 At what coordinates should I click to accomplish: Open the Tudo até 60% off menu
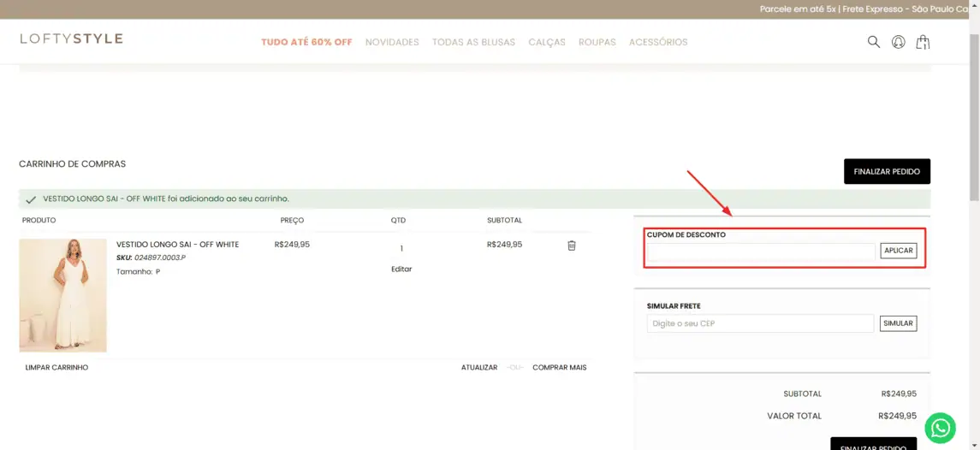pos(306,42)
